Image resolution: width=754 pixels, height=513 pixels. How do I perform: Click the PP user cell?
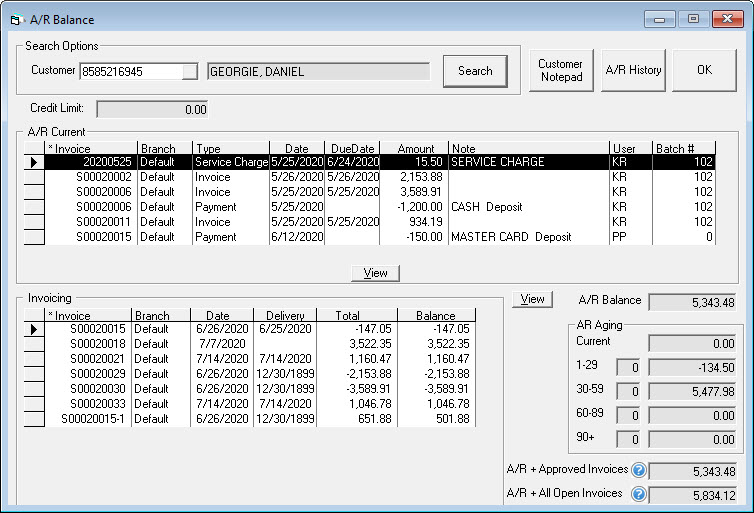click(630, 237)
